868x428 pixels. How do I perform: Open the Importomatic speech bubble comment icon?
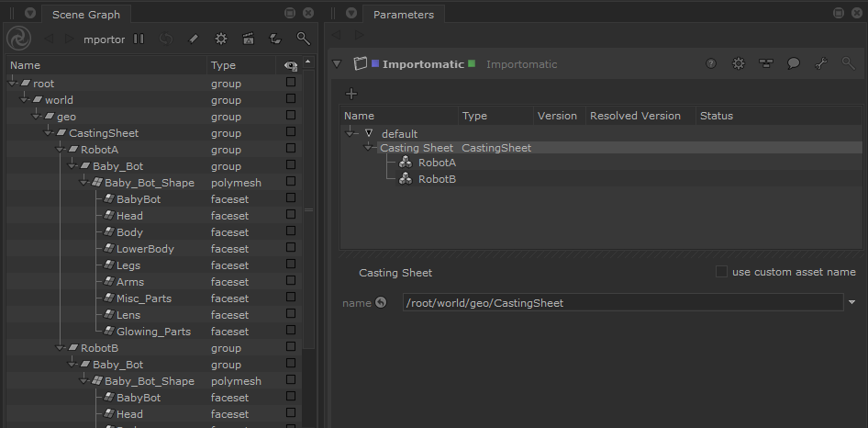[x=794, y=63]
